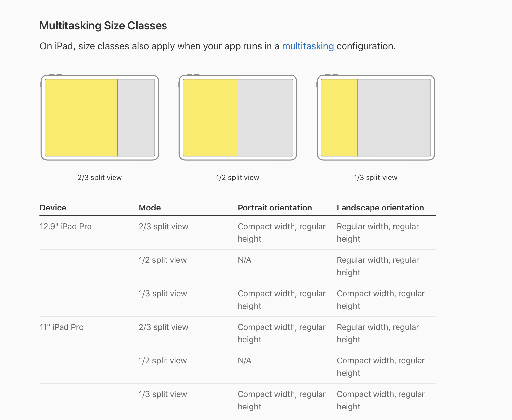Open the multitasking link
Screen dimensions: 512x420
(x=308, y=46)
